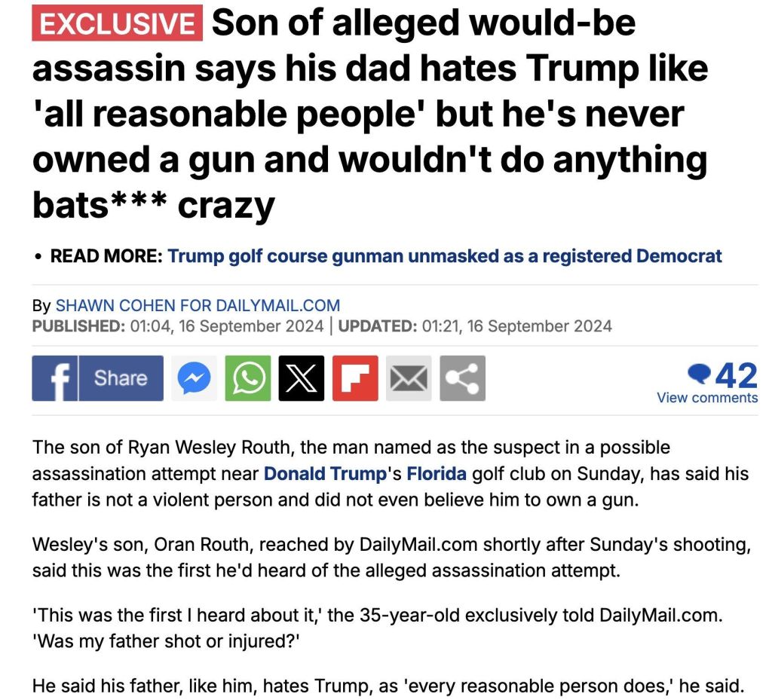Click the red EXCLUSIVE badge
The width and height of the screenshot is (772, 700).
coord(117,23)
